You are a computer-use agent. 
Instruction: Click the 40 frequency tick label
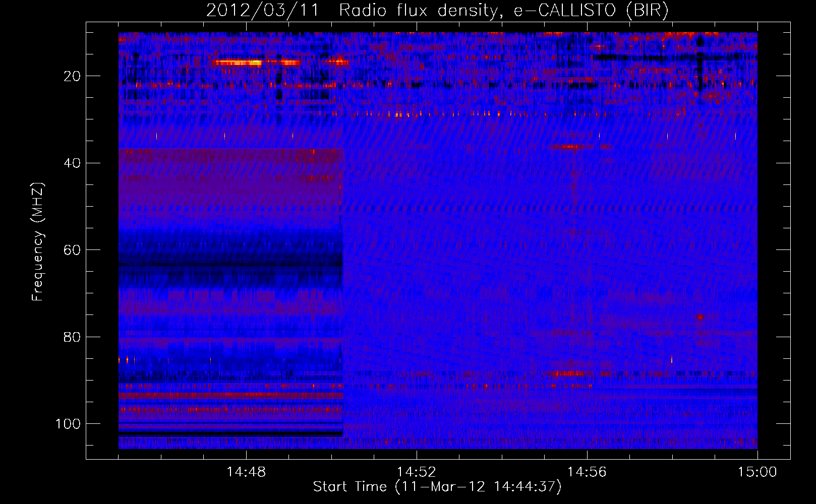pos(72,163)
